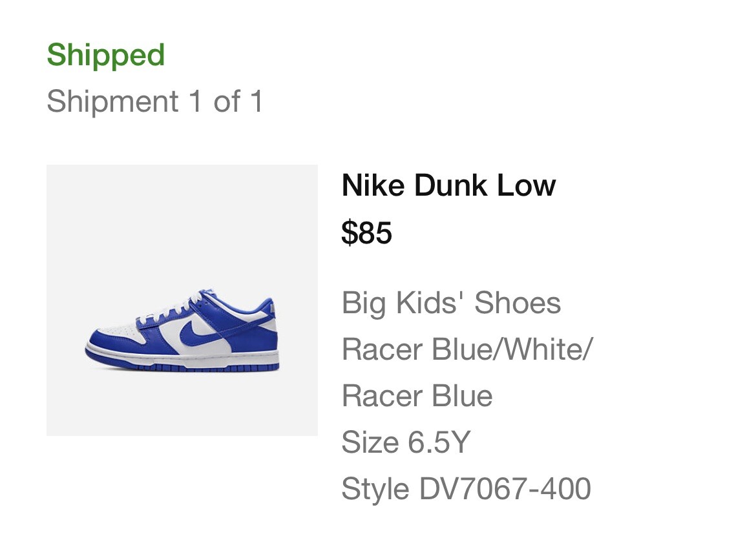Click the Size 6.5Y text
The width and height of the screenshot is (756, 558).
point(406,442)
